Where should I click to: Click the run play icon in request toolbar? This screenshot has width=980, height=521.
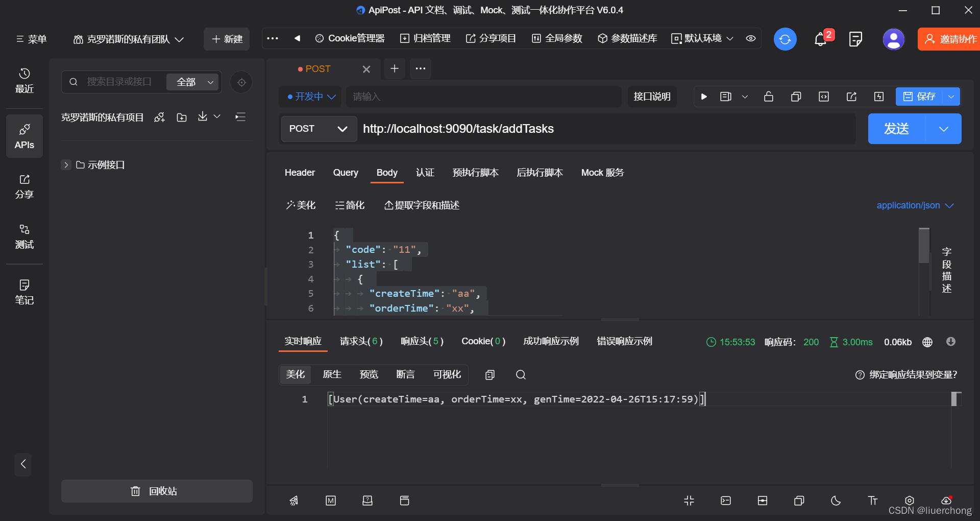(x=704, y=97)
